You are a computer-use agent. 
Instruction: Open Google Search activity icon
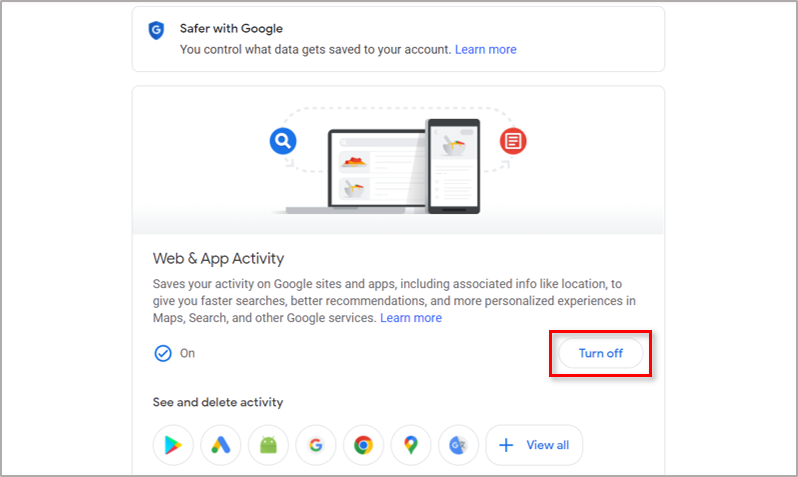pyautogui.click(x=316, y=445)
